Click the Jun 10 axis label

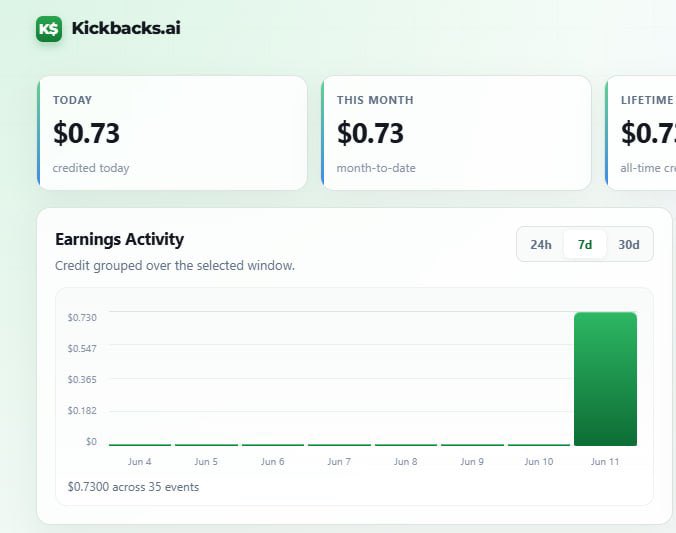point(538,461)
